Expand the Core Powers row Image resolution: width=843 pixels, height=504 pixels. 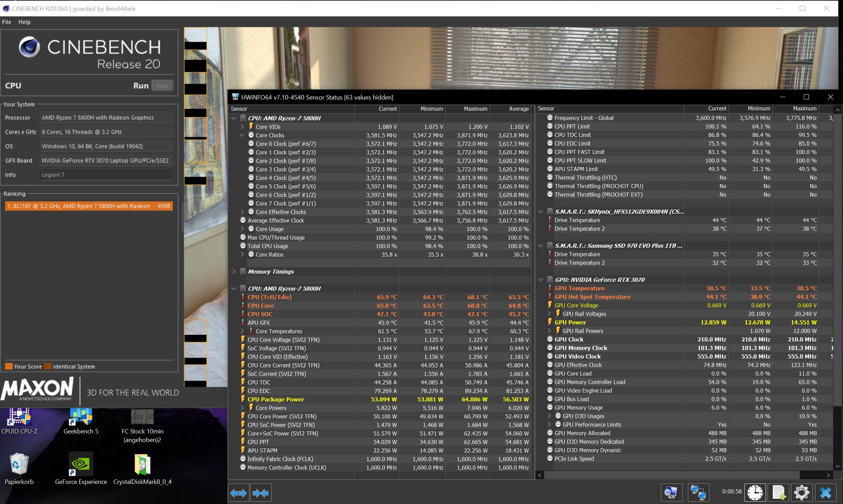pos(242,408)
